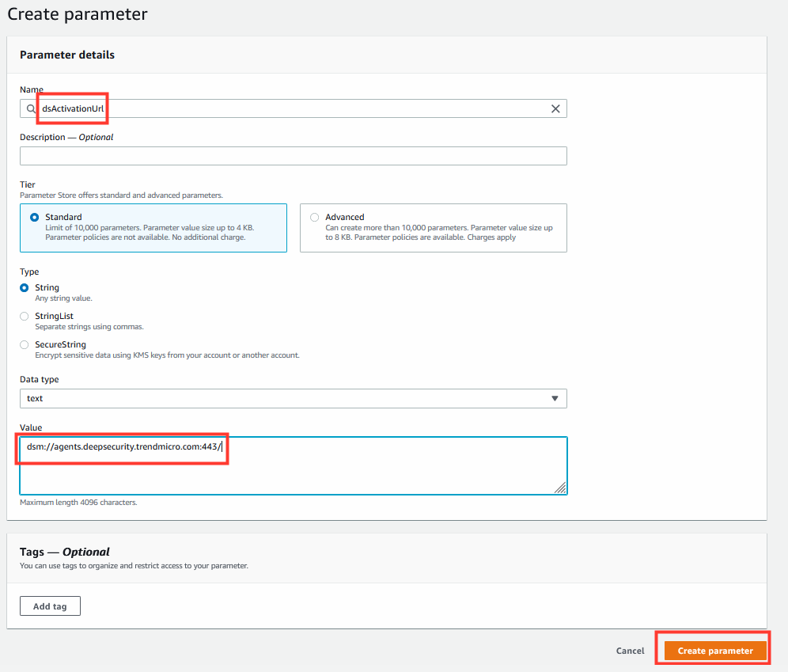Click the Name input containing dsActivationUrl
The height and width of the screenshot is (672, 788).
click(294, 108)
